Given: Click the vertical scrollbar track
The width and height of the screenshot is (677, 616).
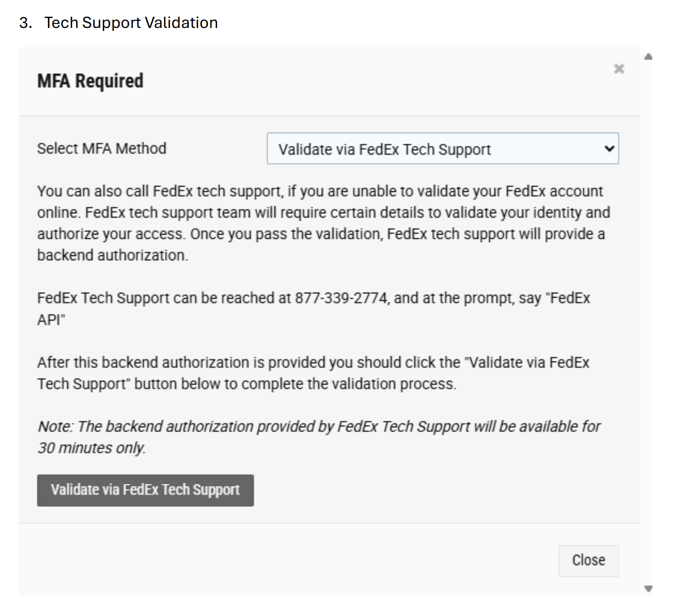Looking at the screenshot, I should 648,322.
